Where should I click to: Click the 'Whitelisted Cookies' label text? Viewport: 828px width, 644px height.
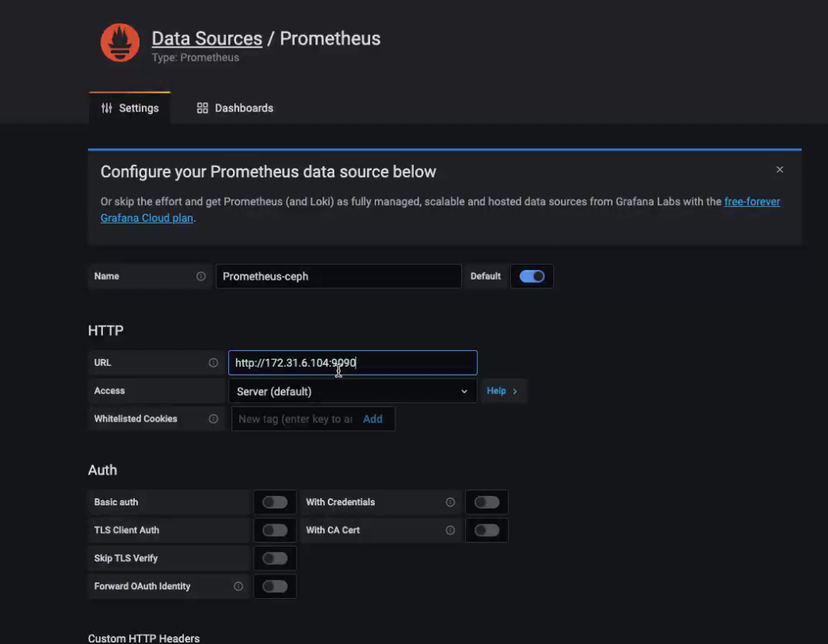tap(135, 418)
